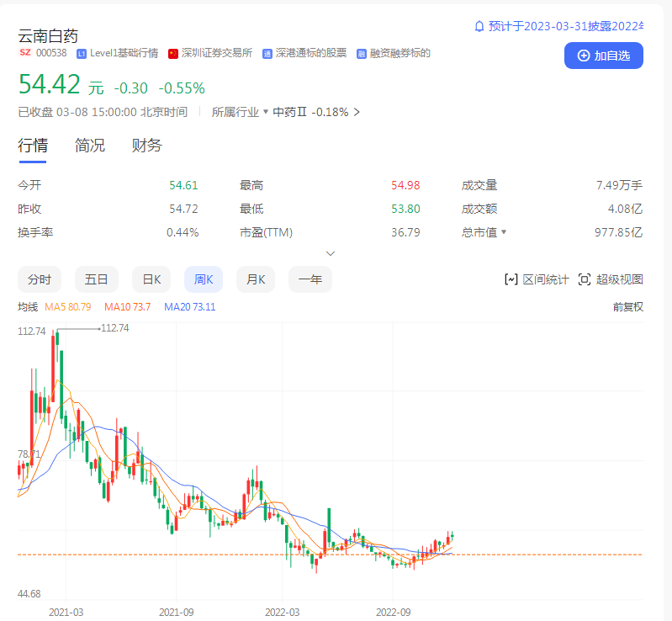Expand more quote details chevron
Screen dimensions: 672x621
331,253
